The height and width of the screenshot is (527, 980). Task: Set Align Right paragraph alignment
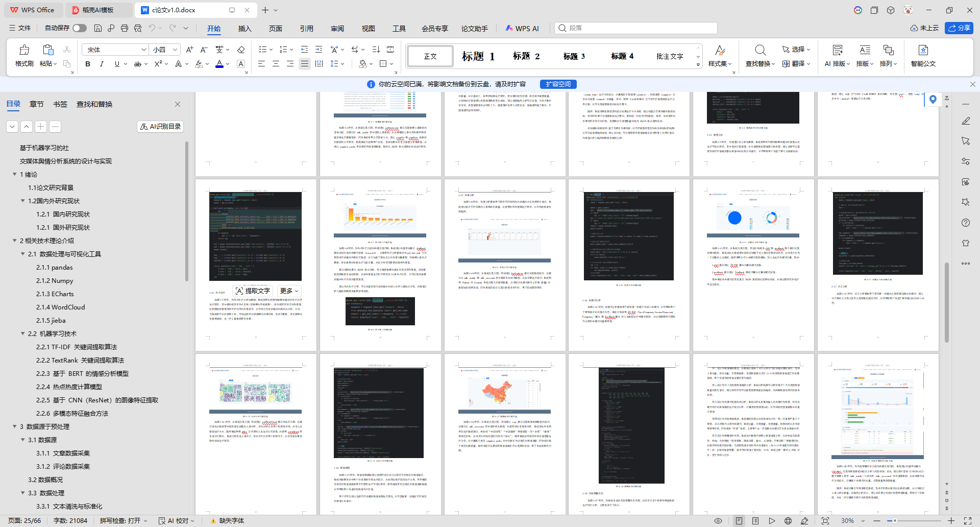coord(290,64)
